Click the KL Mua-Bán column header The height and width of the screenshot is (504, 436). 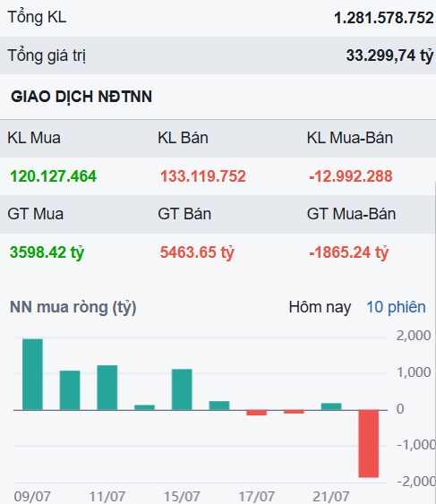pyautogui.click(x=350, y=138)
